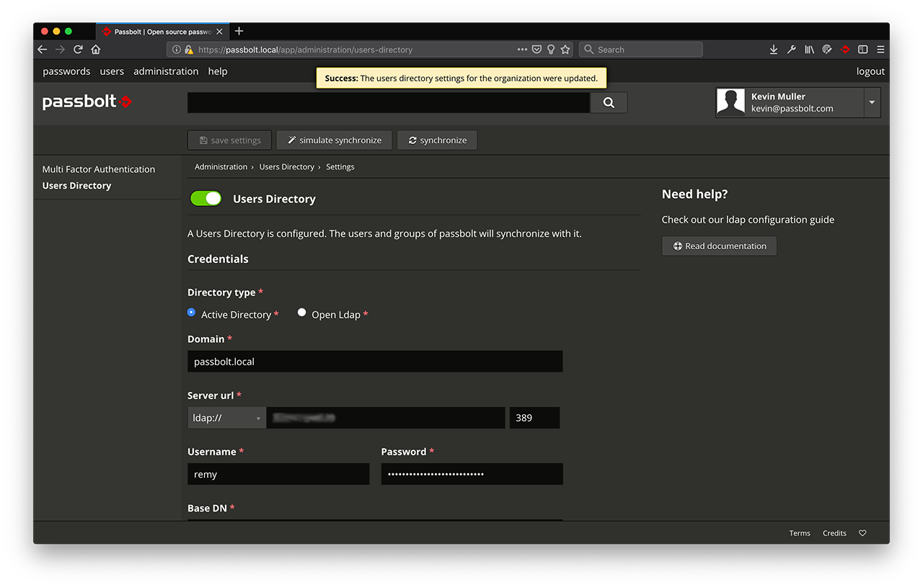Close the Passbolt browser tab
The height and width of the screenshot is (588, 923).
pyautogui.click(x=219, y=32)
